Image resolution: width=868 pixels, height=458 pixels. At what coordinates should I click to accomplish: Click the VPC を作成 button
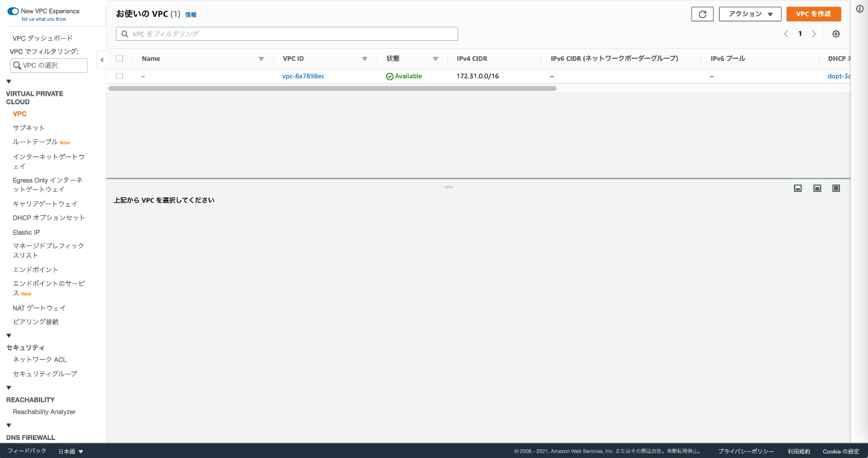[813, 14]
